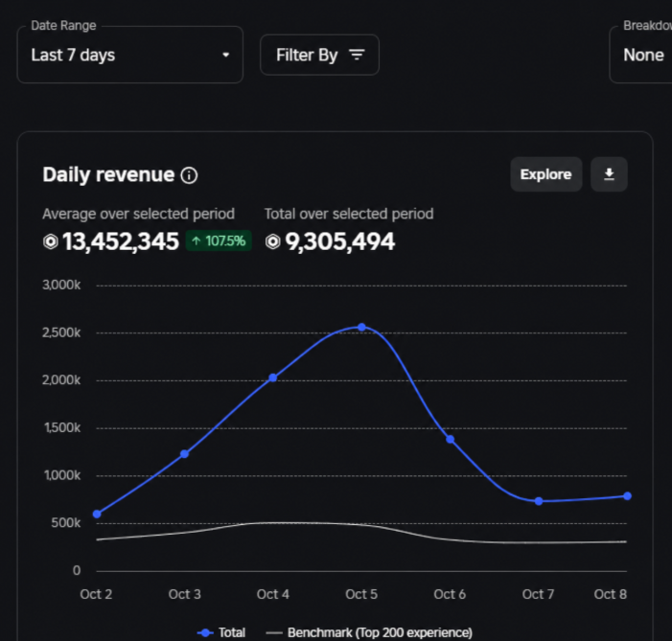Click the Robux icon beside 9,305,494
The width and height of the screenshot is (672, 641).
pyautogui.click(x=272, y=241)
